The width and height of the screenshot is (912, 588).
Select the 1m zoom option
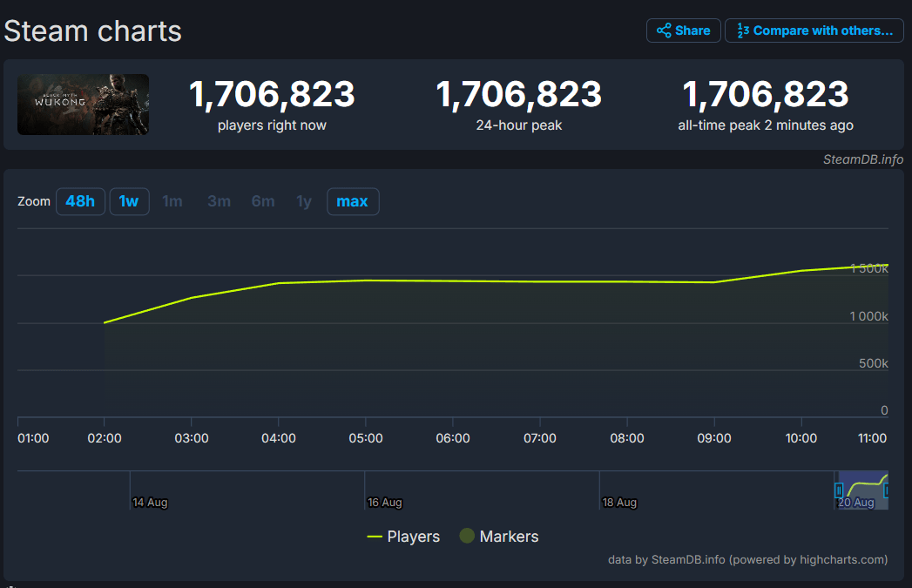(172, 201)
